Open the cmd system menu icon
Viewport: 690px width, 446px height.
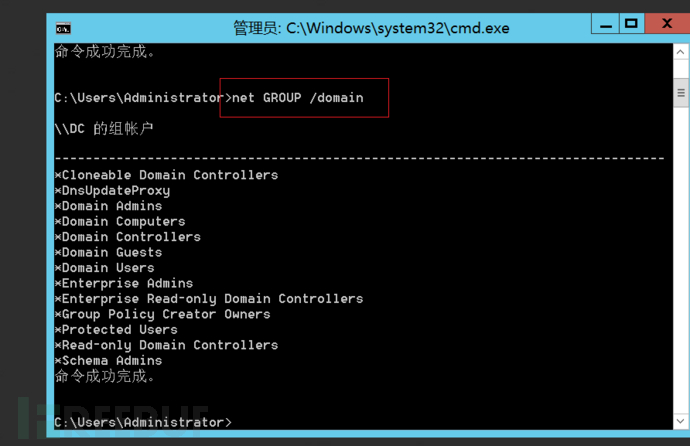coord(62,27)
